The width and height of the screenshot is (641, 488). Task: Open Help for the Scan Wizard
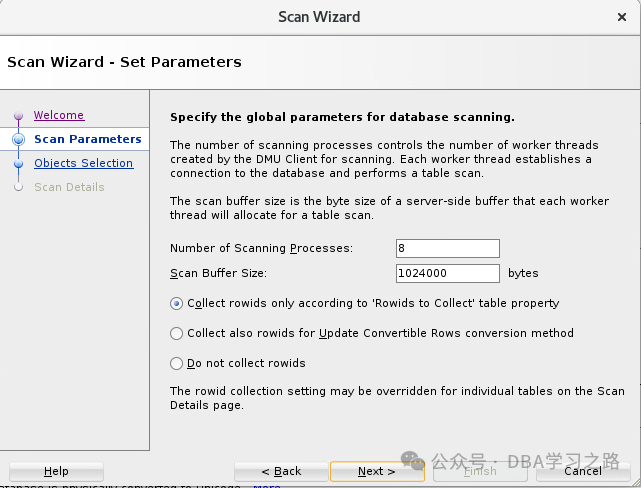(56, 471)
